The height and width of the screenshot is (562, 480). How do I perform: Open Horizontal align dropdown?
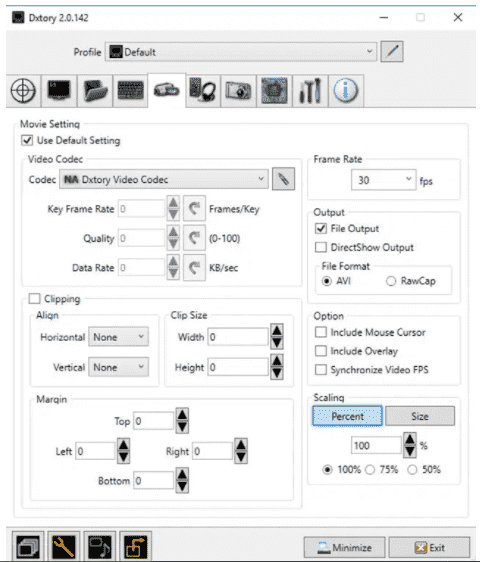tap(119, 337)
